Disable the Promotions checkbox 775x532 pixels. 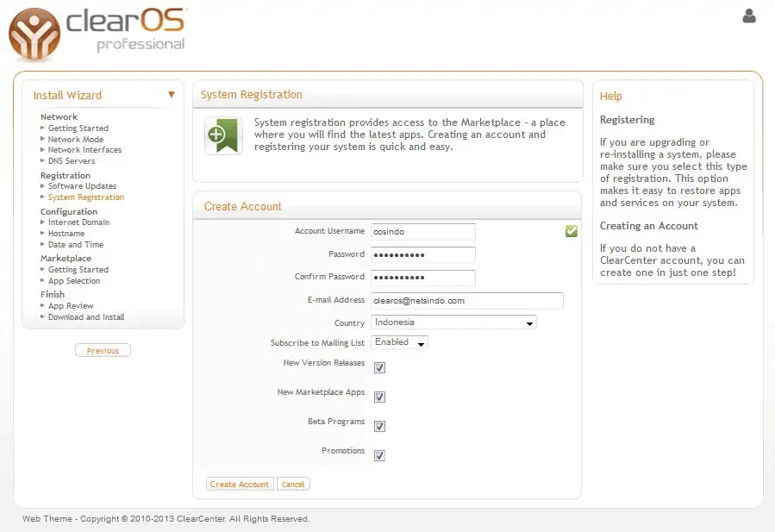tap(379, 455)
